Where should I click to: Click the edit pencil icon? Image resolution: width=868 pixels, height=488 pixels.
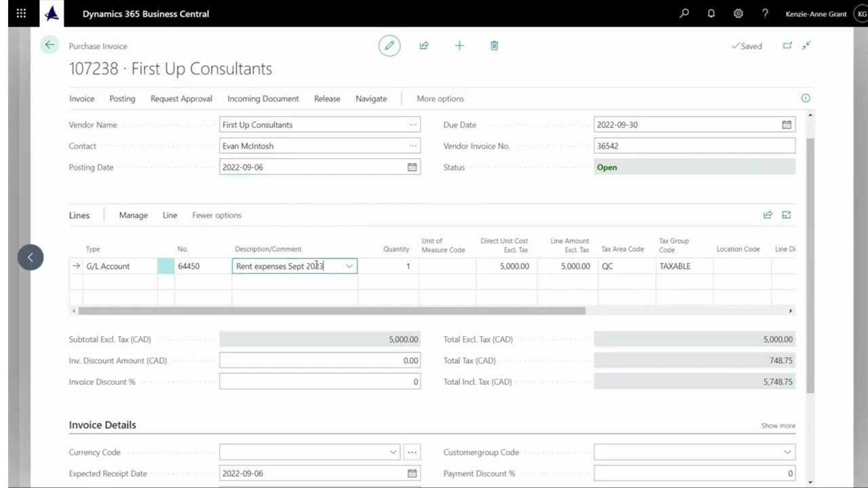pyautogui.click(x=389, y=45)
